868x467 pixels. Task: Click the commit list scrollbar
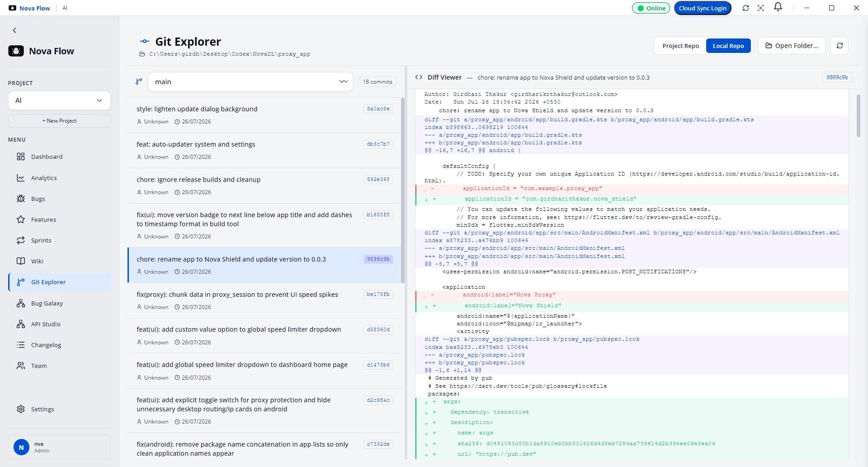tap(402, 190)
